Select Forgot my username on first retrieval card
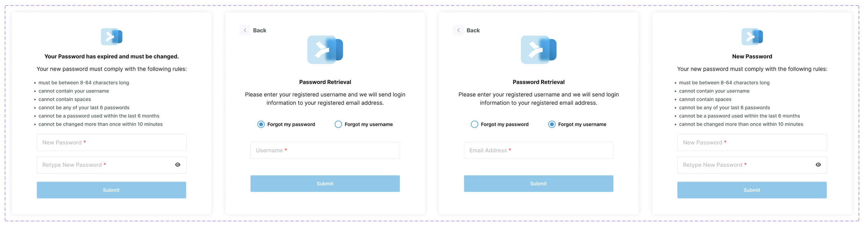Screen dimensions: 868x228 click(338, 124)
